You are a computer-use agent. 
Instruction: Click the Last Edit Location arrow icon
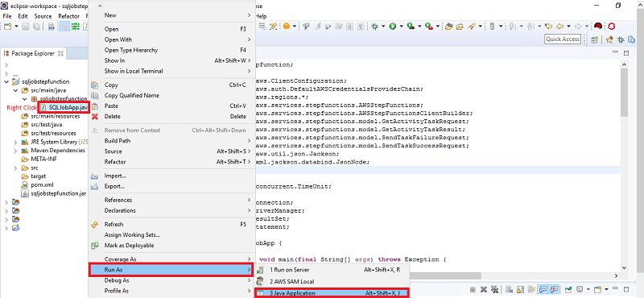(548, 26)
